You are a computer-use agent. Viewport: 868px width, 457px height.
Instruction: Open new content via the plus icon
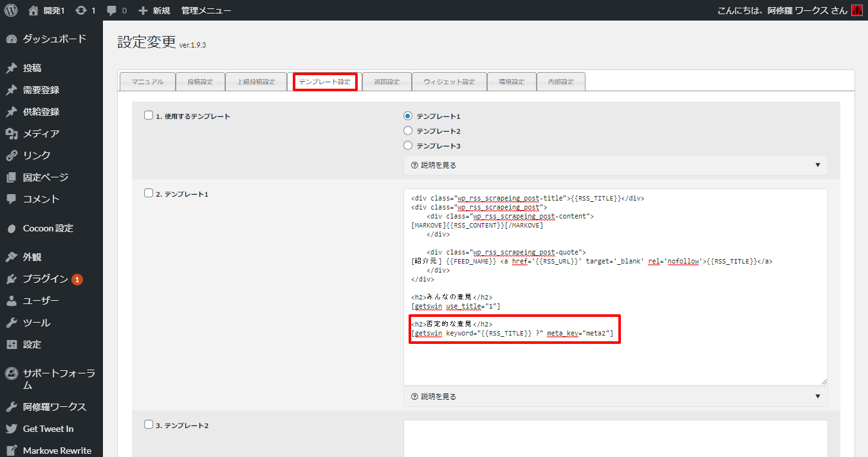(x=143, y=10)
